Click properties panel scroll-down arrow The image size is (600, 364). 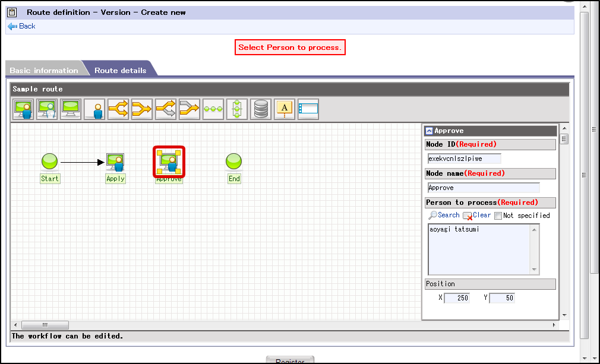564,315
